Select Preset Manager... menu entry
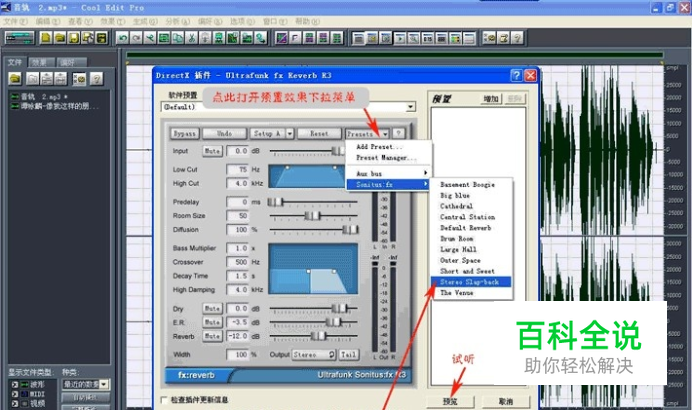This screenshot has width=692, height=410. pos(386,158)
